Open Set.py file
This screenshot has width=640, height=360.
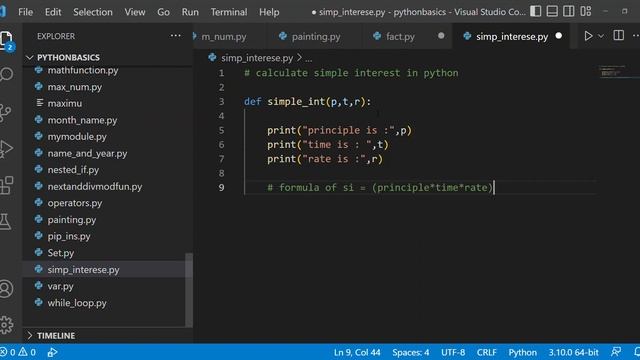tap(61, 253)
